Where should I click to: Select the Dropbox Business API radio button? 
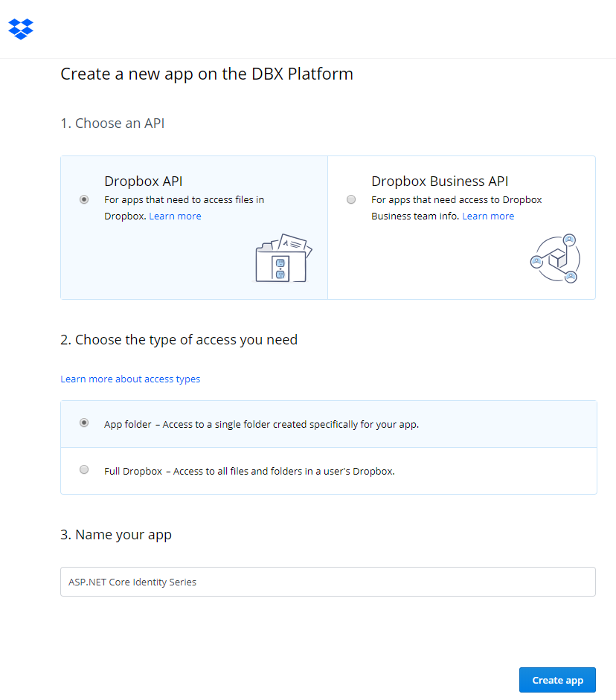tap(351, 199)
